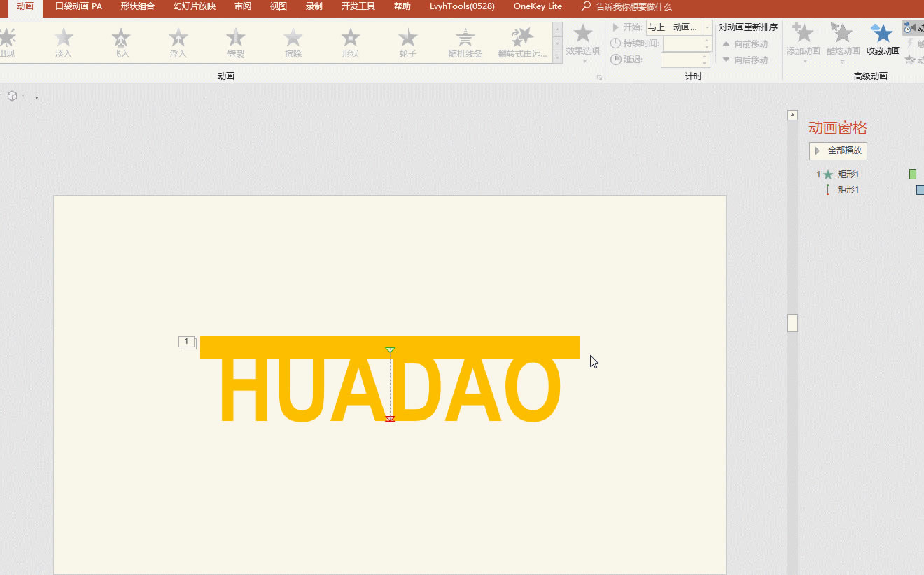924x575 pixels.
Task: Open animation group dialog launcher
Action: point(599,77)
